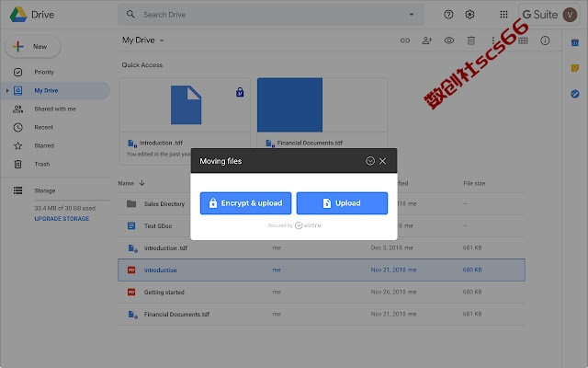Viewport: 588px width, 368px height.
Task: Open Starred items
Action: (44, 145)
